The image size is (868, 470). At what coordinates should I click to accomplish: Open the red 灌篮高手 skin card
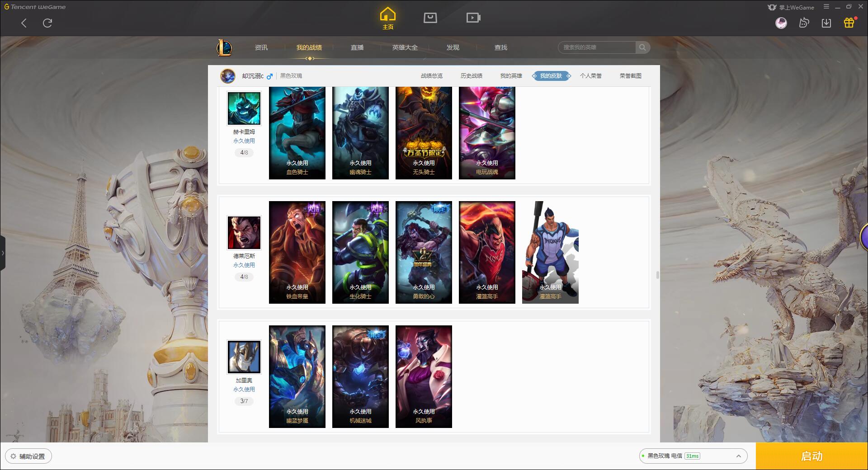[487, 252]
